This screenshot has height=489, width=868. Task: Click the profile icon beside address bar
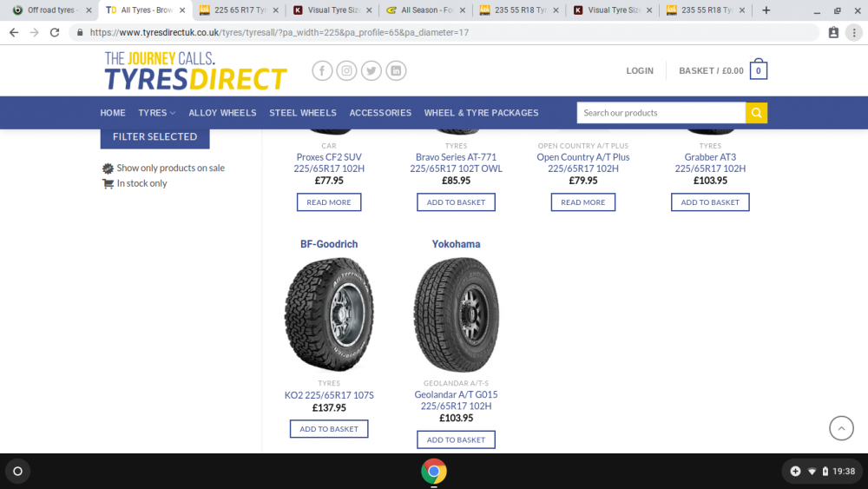tap(833, 33)
